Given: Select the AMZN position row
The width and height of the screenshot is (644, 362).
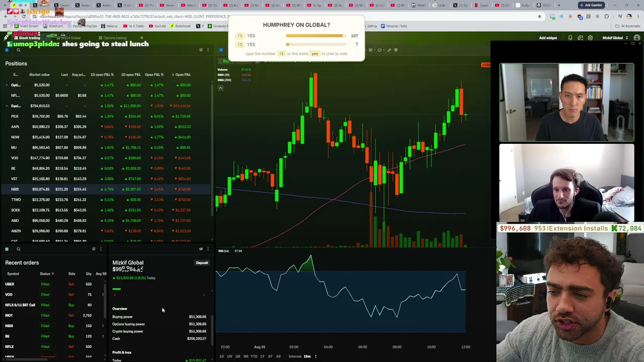Looking at the screenshot, I should point(106,231).
